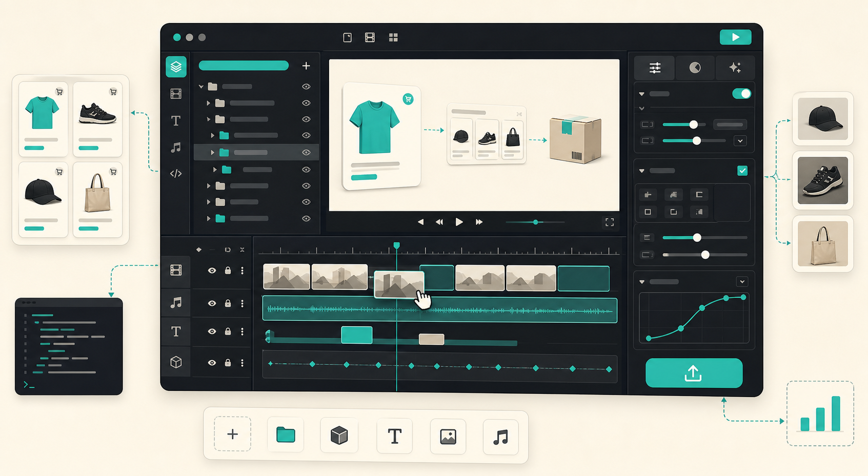
Task: Select the text track's T icon
Action: [176, 332]
